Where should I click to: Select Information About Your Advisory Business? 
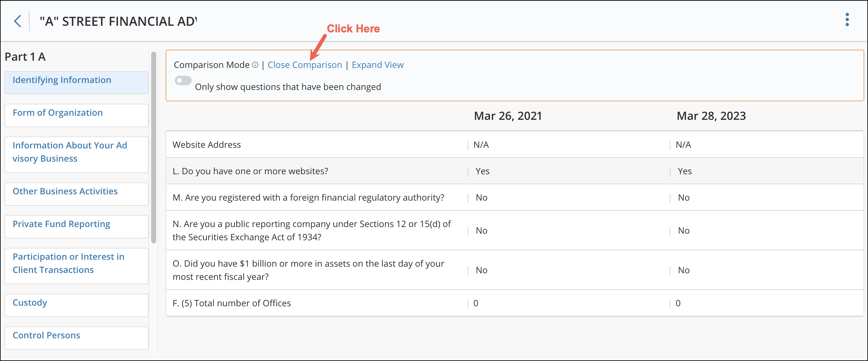(70, 152)
